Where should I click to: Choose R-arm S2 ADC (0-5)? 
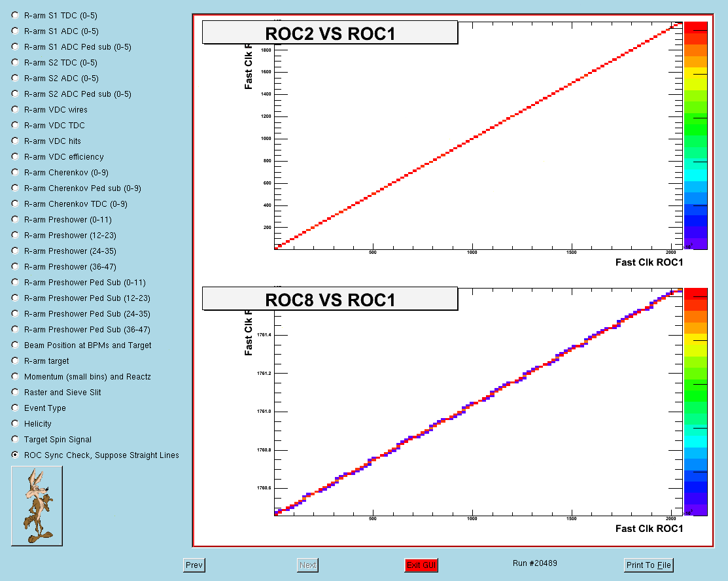point(15,78)
